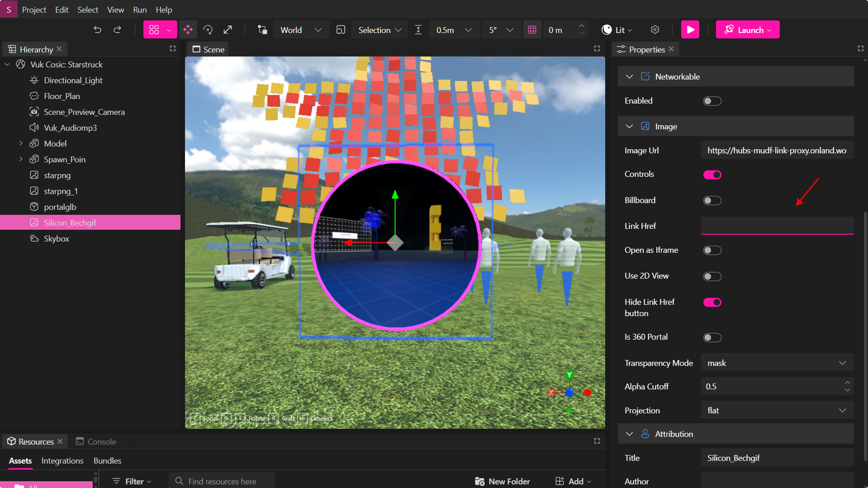The height and width of the screenshot is (488, 868).
Task: Open the Run menu
Action: 140,9
